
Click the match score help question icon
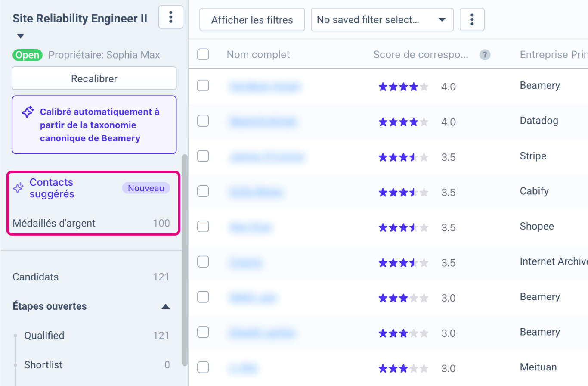pos(485,55)
